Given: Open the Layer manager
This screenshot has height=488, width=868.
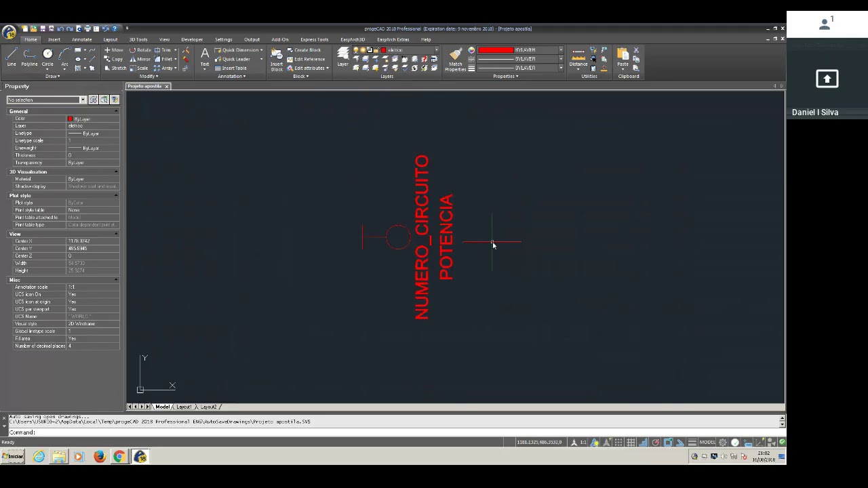Looking at the screenshot, I should click(343, 57).
